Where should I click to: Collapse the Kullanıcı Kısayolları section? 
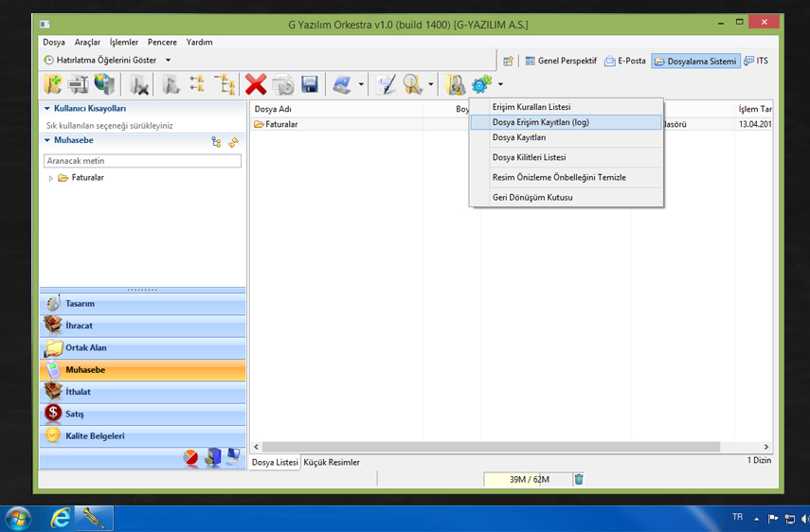[47, 109]
